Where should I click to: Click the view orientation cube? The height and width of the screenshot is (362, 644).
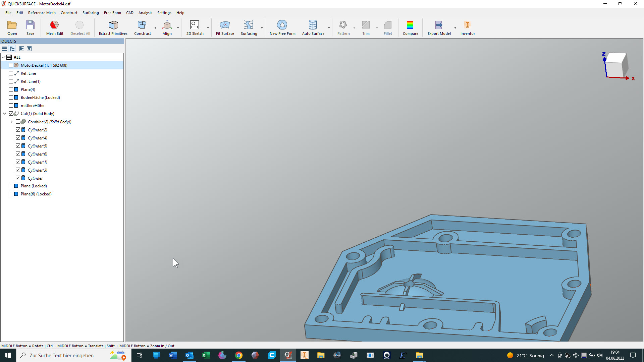point(616,65)
